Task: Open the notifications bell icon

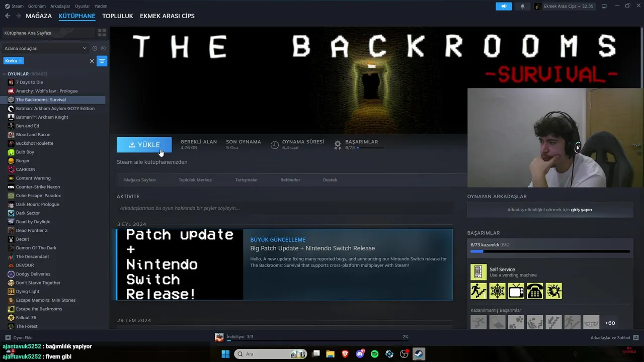Action: click(522, 6)
